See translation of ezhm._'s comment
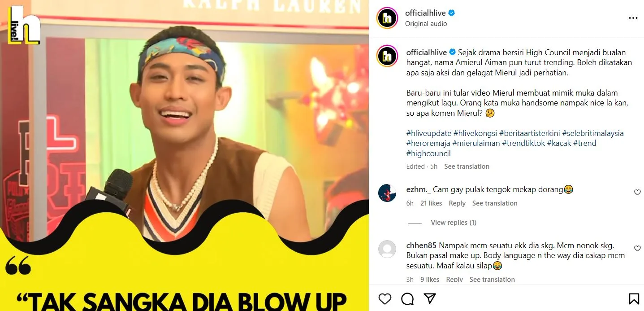Screen dimensions: 644x311 pos(495,203)
